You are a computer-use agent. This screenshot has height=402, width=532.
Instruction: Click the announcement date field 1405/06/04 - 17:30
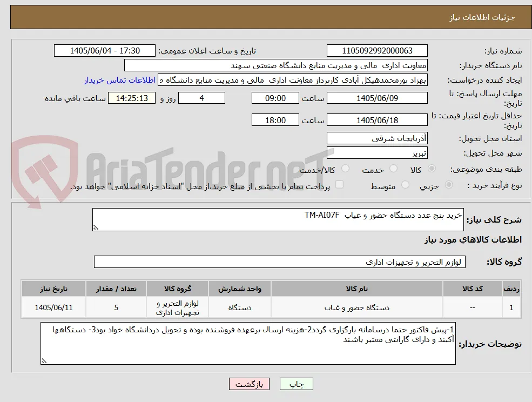point(104,51)
